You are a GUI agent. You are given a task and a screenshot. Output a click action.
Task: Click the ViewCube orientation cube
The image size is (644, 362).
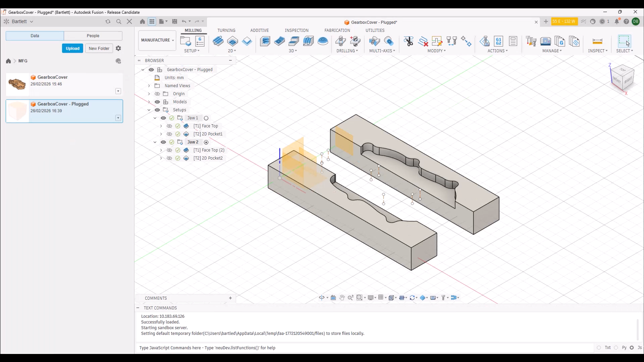(x=623, y=77)
